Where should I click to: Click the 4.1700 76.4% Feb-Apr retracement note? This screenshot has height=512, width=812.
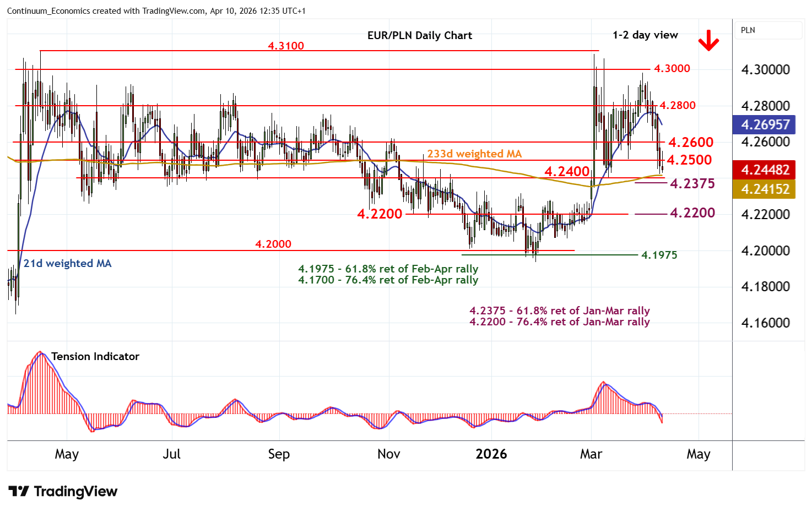(388, 280)
